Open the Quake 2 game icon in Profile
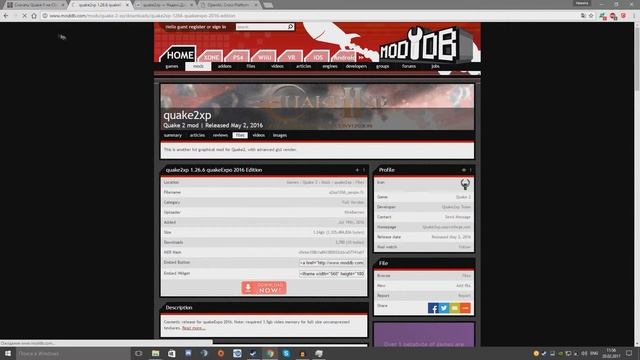Viewport: 640px width, 360px height. coord(465,184)
